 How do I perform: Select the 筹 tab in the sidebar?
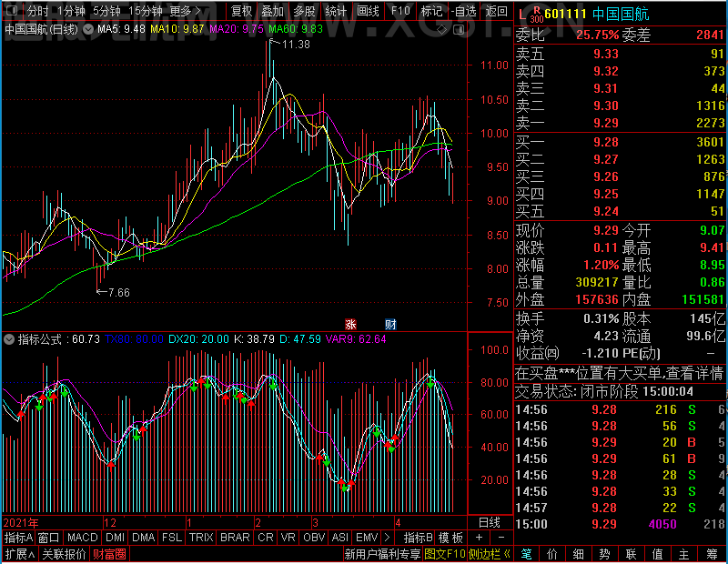pos(712,554)
